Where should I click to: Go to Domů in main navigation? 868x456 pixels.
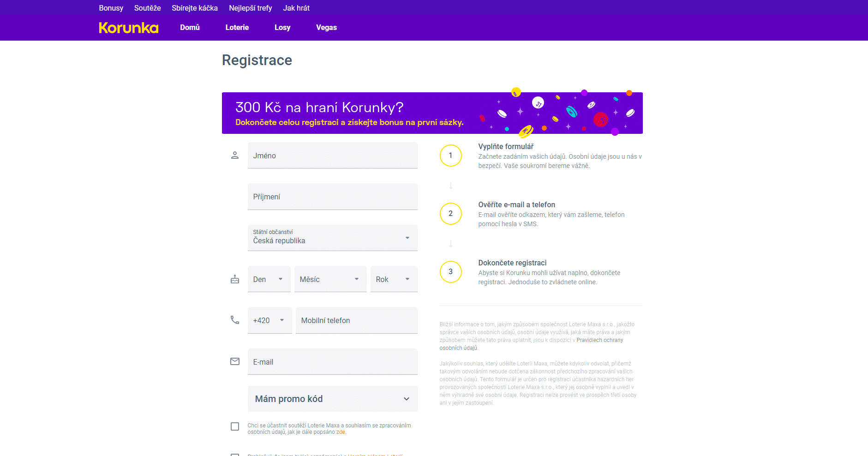[x=190, y=27]
